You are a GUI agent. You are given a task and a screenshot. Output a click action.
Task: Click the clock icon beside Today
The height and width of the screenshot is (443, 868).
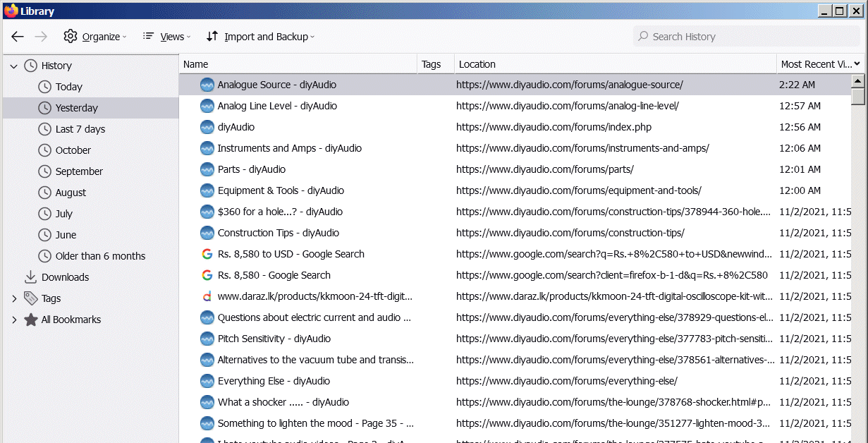pyautogui.click(x=44, y=87)
